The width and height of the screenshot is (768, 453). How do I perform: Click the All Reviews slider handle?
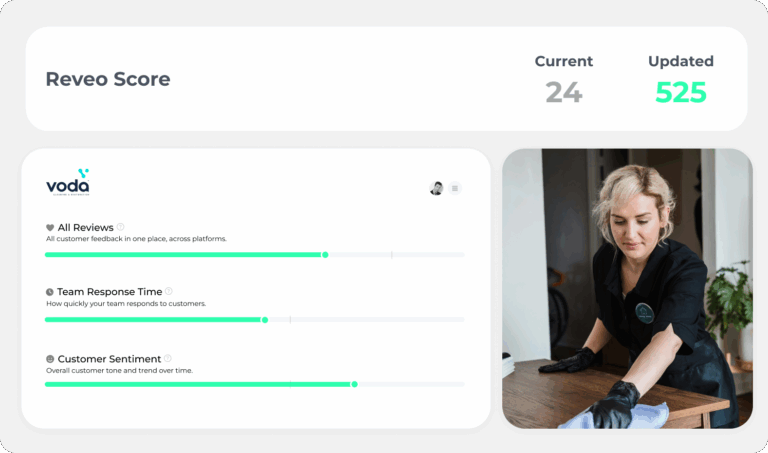(x=325, y=255)
